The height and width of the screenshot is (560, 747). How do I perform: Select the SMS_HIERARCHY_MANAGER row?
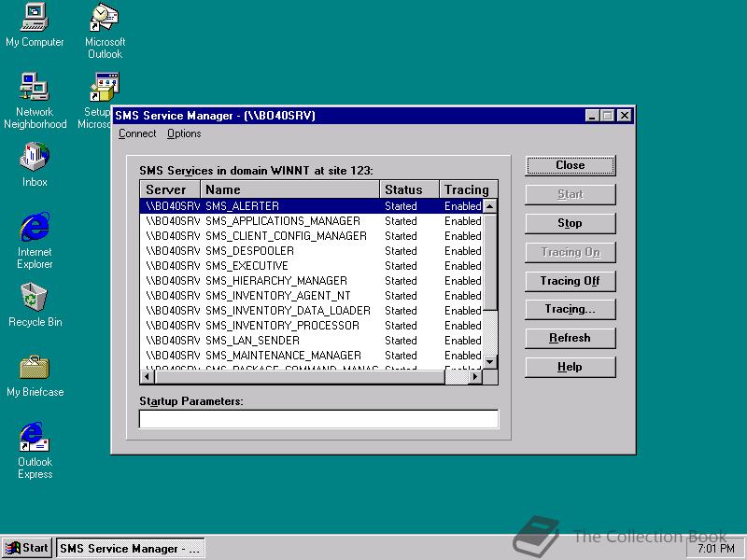tap(312, 281)
